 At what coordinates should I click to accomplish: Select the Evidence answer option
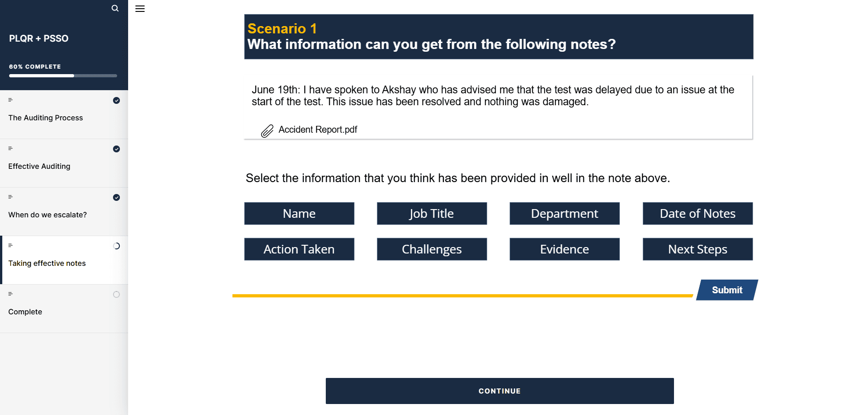[564, 249]
